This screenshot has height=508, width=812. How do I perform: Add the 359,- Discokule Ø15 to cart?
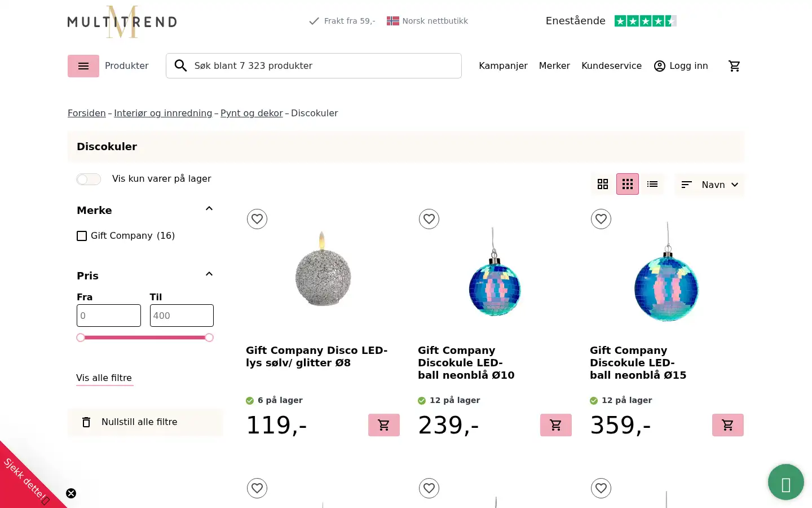[728, 425]
